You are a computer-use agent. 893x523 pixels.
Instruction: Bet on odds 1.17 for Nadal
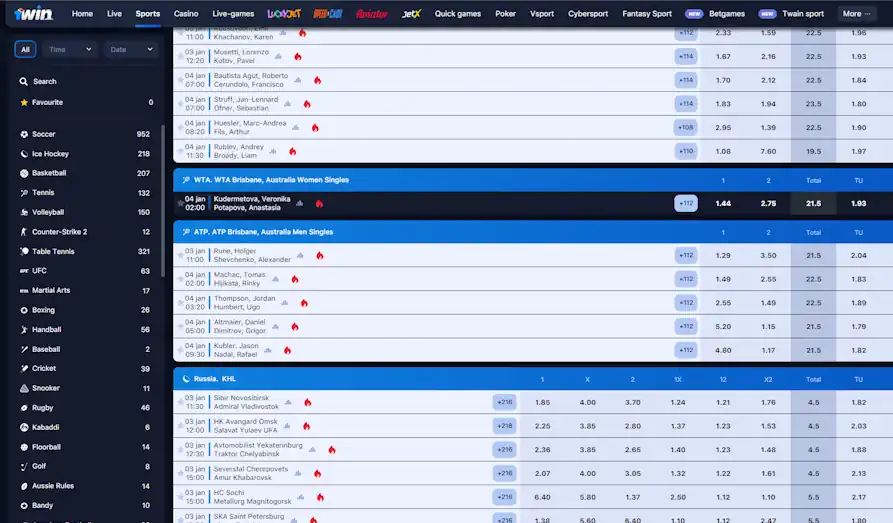(x=768, y=350)
